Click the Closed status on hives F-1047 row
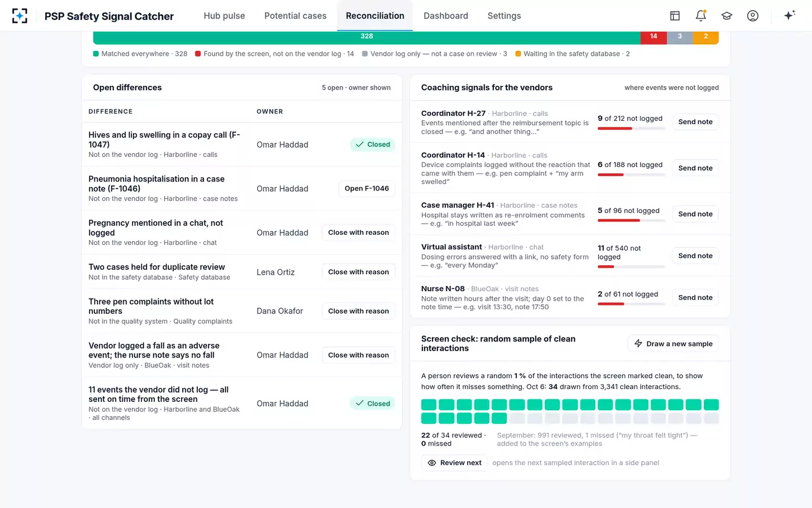Viewport: 812px width, 508px height. point(373,144)
